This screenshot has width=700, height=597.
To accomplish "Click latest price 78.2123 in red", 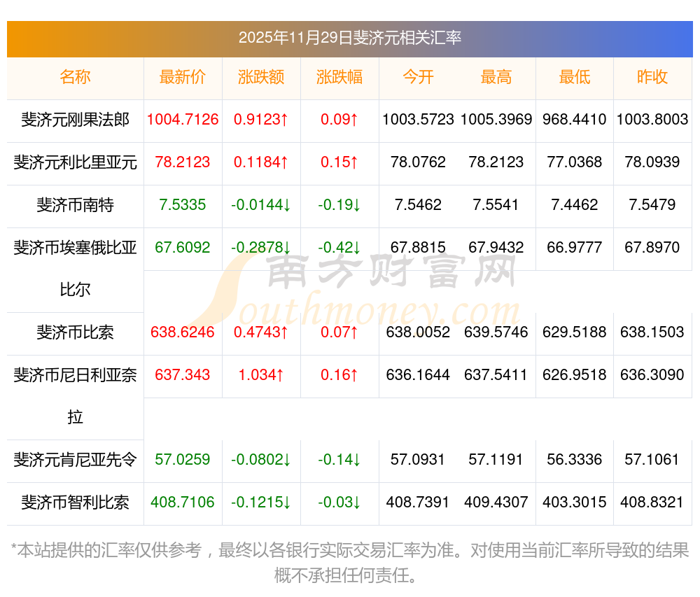I will pyautogui.click(x=183, y=162).
